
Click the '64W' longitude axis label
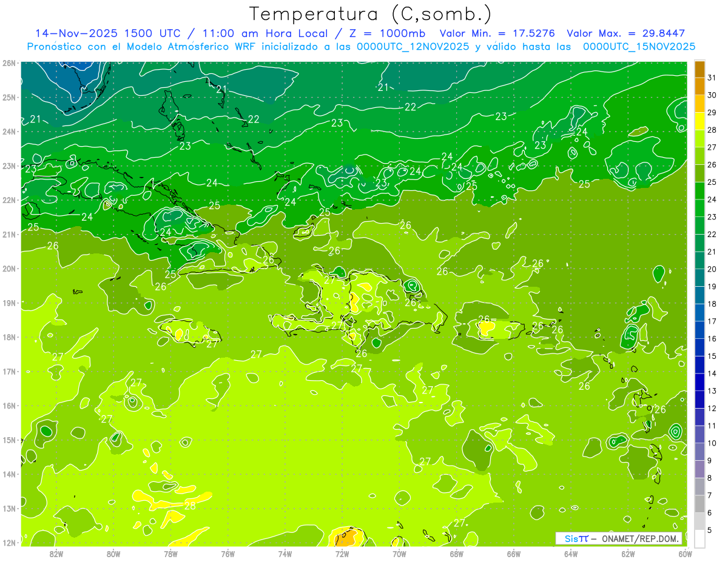click(x=571, y=554)
